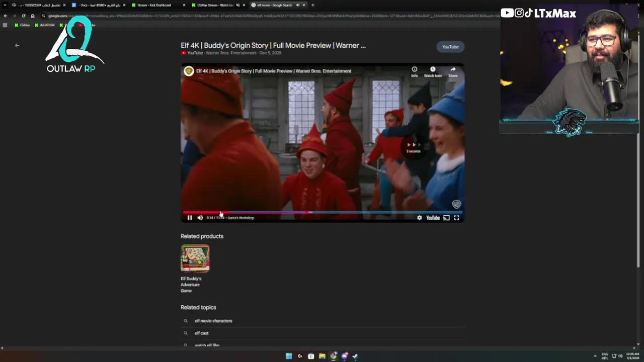This screenshot has height=362, width=644.
Task: Open the first Kick bookmark
Action: (22, 25)
